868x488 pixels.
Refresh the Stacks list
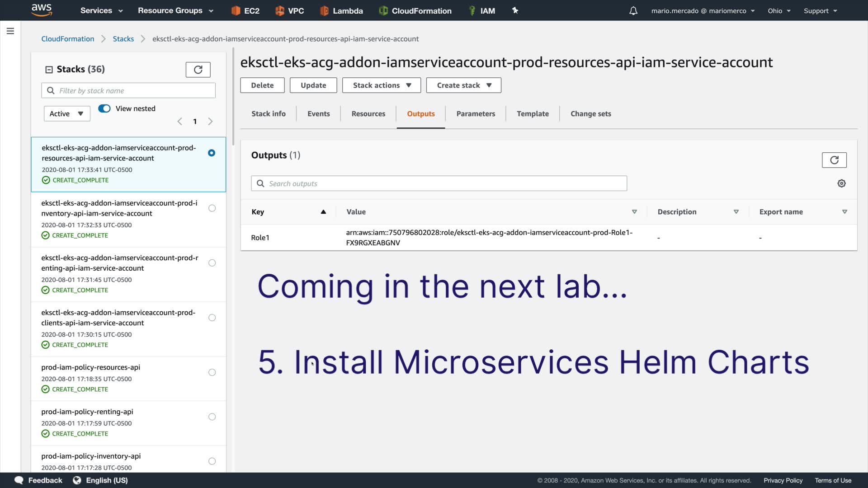click(198, 70)
